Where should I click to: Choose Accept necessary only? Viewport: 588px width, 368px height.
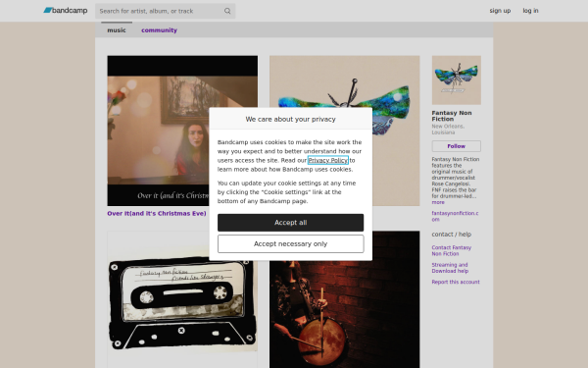click(291, 243)
